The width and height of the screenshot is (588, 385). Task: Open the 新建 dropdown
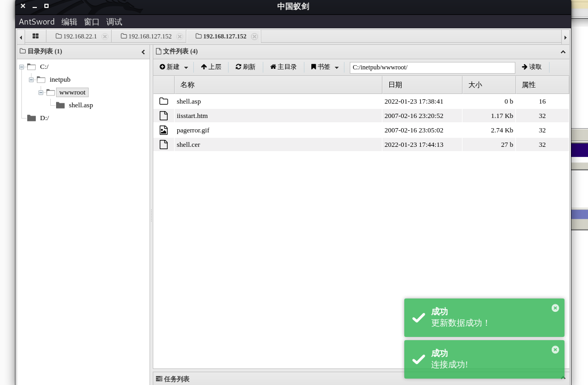tap(174, 67)
